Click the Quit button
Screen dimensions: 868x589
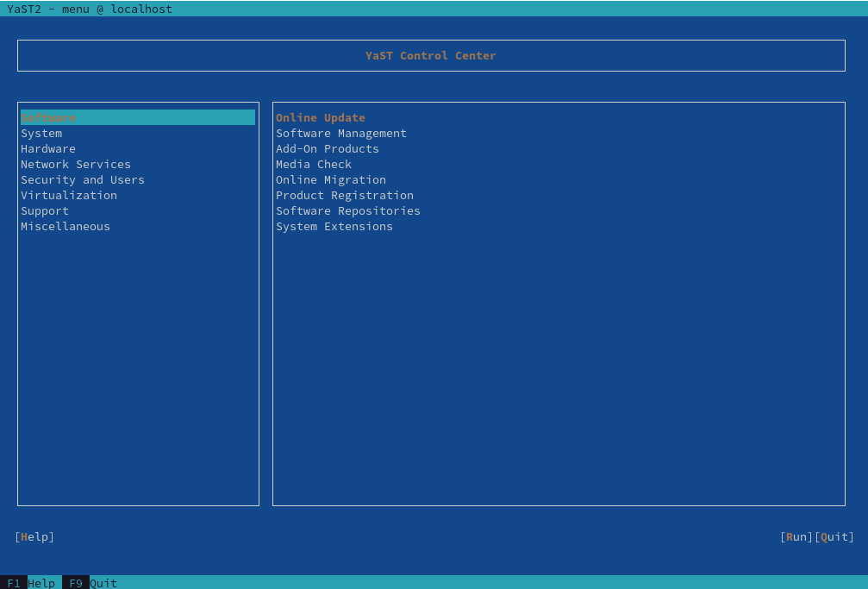(834, 536)
